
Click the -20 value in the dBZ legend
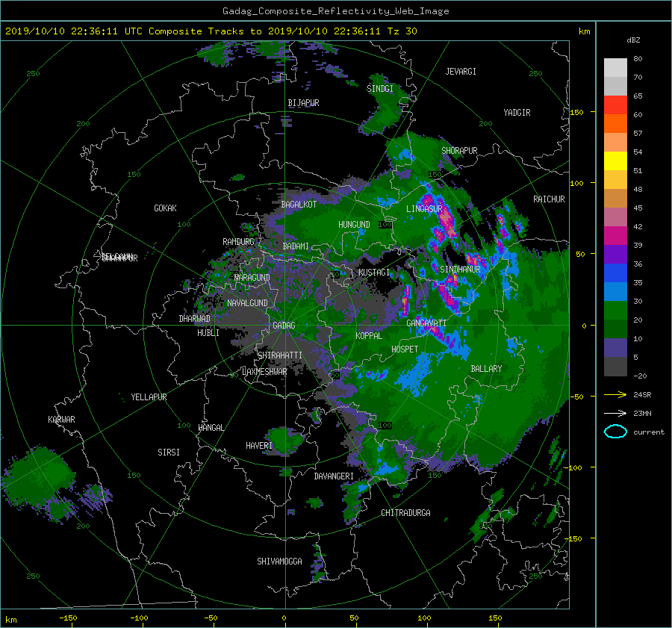click(x=640, y=376)
